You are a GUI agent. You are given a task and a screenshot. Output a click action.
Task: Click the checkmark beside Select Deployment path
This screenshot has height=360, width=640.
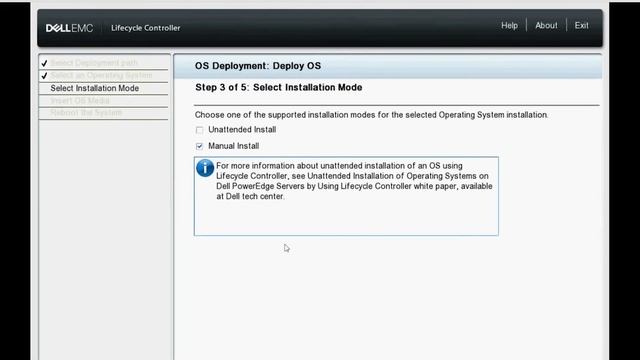[44, 63]
